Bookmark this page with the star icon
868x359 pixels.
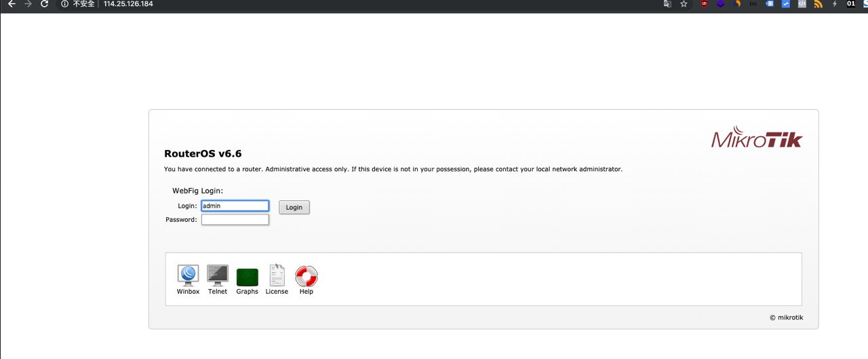684,3
